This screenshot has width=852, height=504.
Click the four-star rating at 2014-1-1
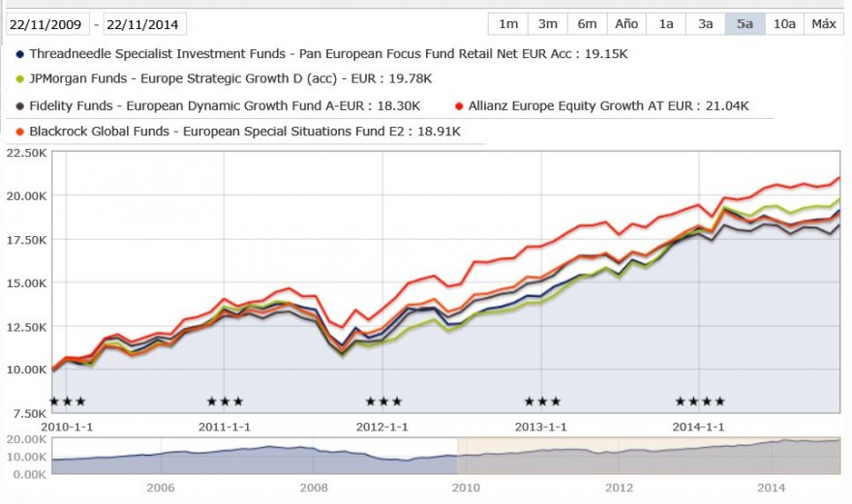(x=700, y=401)
